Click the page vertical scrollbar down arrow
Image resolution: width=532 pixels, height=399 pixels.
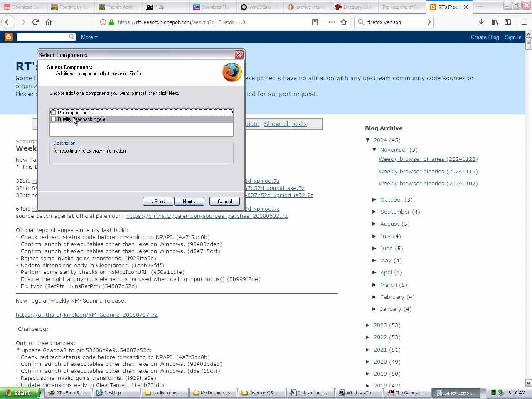(x=528, y=383)
